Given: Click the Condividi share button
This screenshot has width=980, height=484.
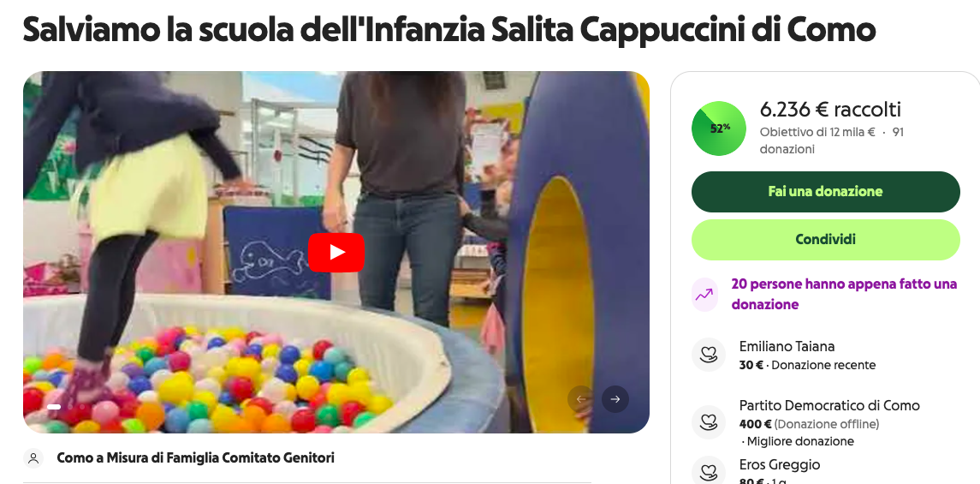Looking at the screenshot, I should coord(825,240).
